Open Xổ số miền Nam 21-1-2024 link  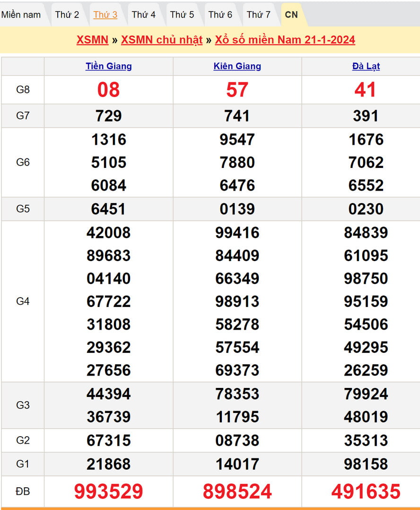[285, 40]
